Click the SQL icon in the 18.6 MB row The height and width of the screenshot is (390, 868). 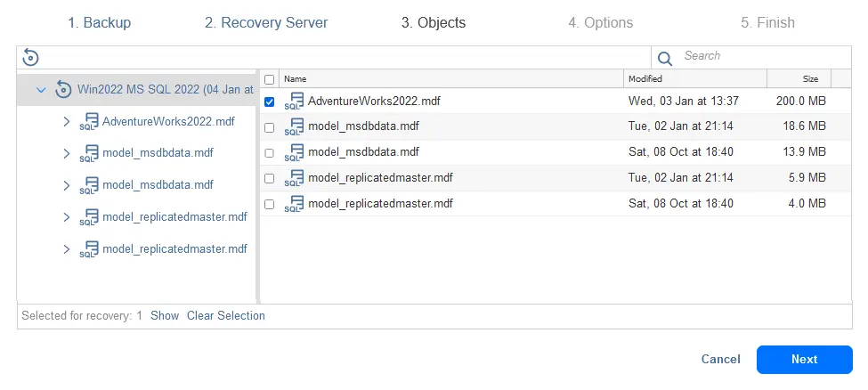coord(294,126)
